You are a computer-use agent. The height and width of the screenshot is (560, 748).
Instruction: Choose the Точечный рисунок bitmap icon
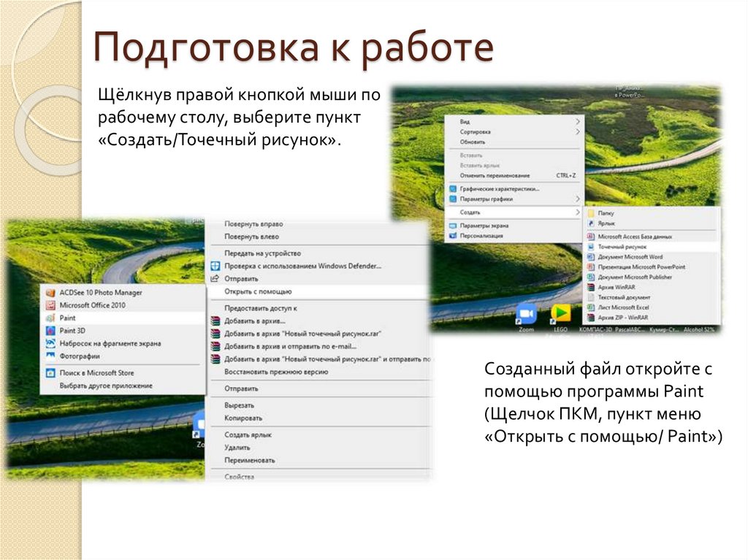(x=591, y=247)
